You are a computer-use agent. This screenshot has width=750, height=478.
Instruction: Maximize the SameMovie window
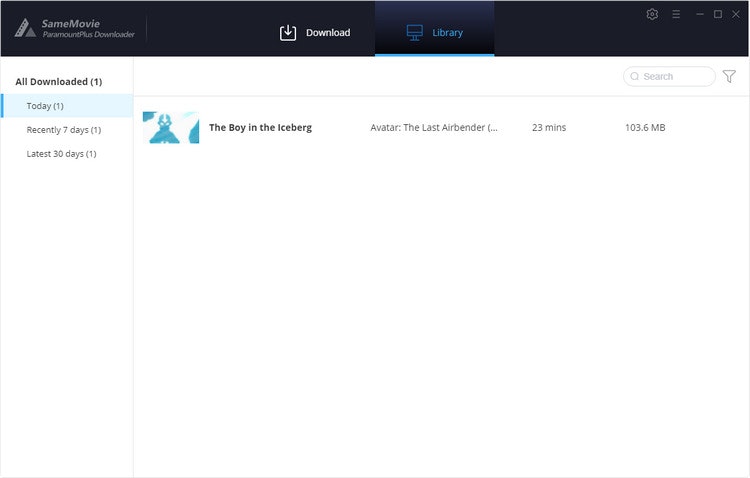click(718, 14)
